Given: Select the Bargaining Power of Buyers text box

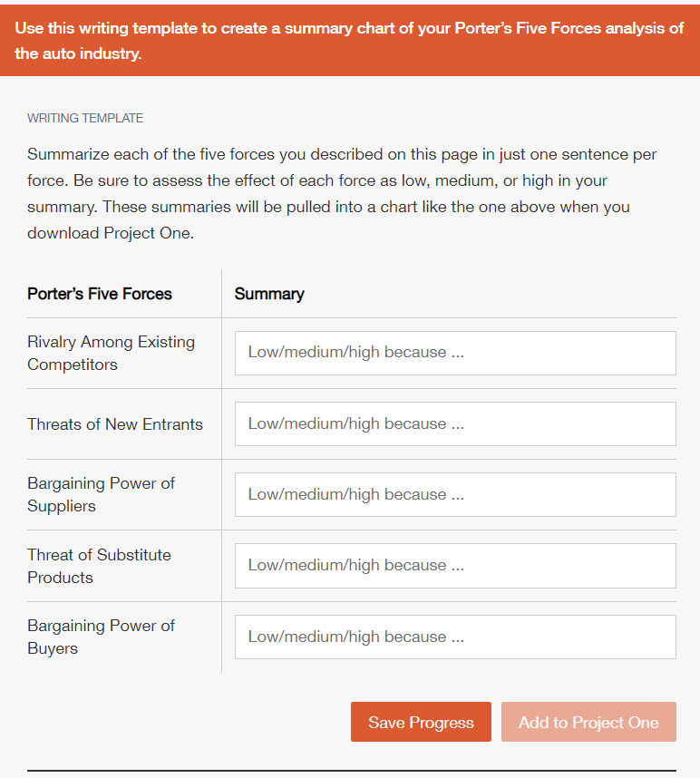Looking at the screenshot, I should click(x=454, y=637).
